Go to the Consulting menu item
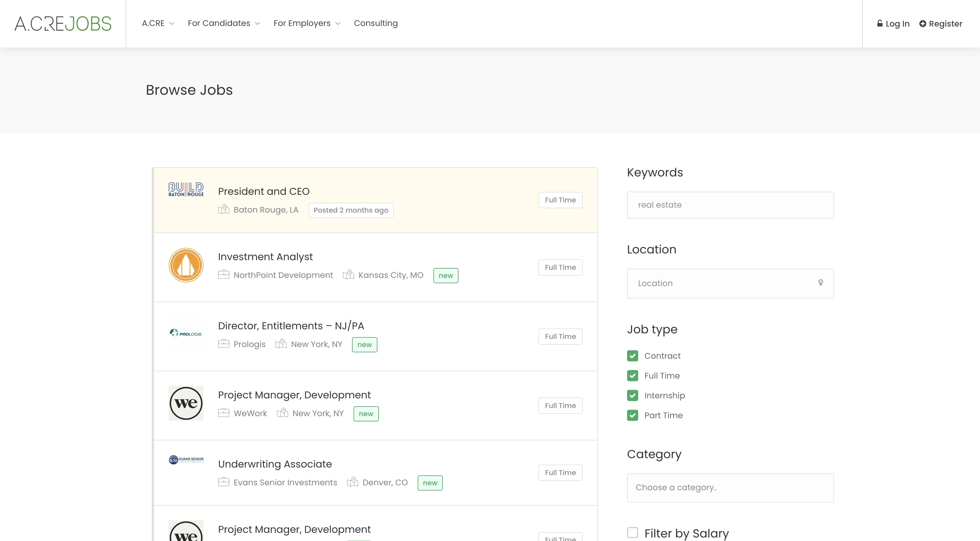The height and width of the screenshot is (541, 980). (375, 23)
